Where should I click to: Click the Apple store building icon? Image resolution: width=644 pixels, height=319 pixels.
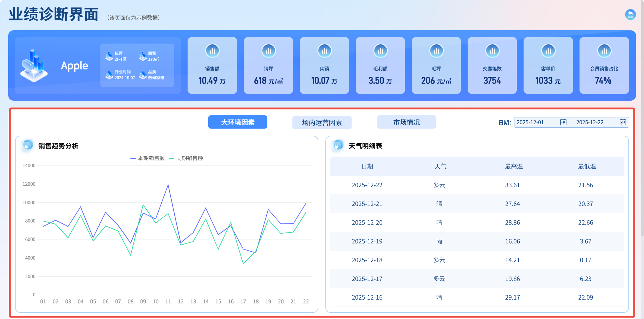(34, 66)
